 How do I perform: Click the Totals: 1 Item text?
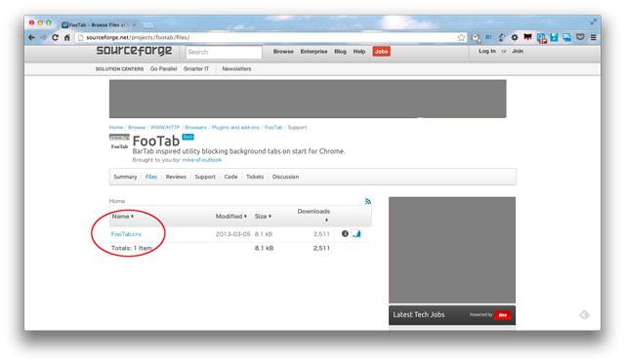(132, 248)
